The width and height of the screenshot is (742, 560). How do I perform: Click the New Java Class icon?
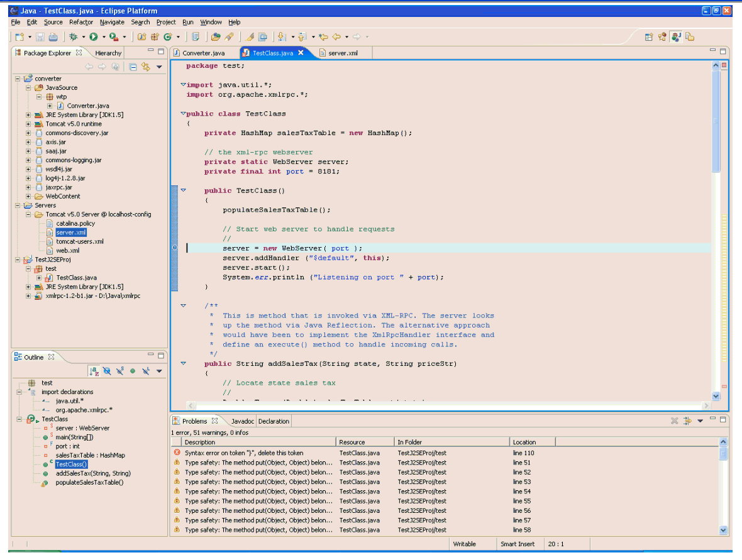[x=168, y=37]
